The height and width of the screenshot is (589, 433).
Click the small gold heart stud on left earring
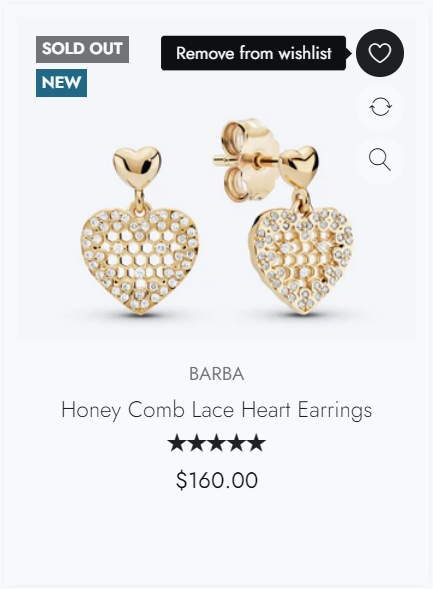coord(137,167)
